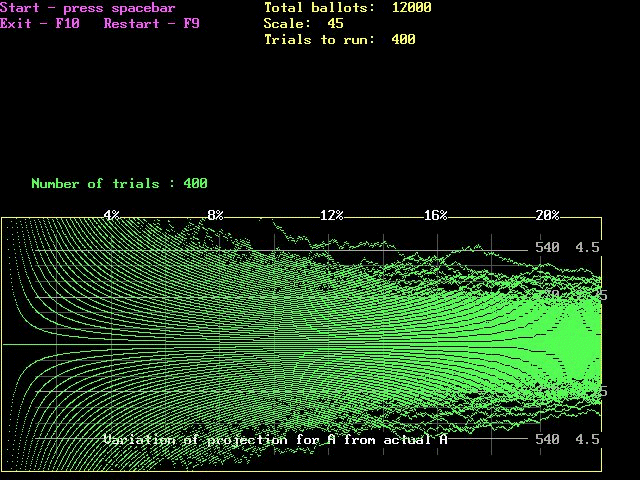Click the upper '4.5' gridline label
Screen dimensions: 640x480
(587, 247)
